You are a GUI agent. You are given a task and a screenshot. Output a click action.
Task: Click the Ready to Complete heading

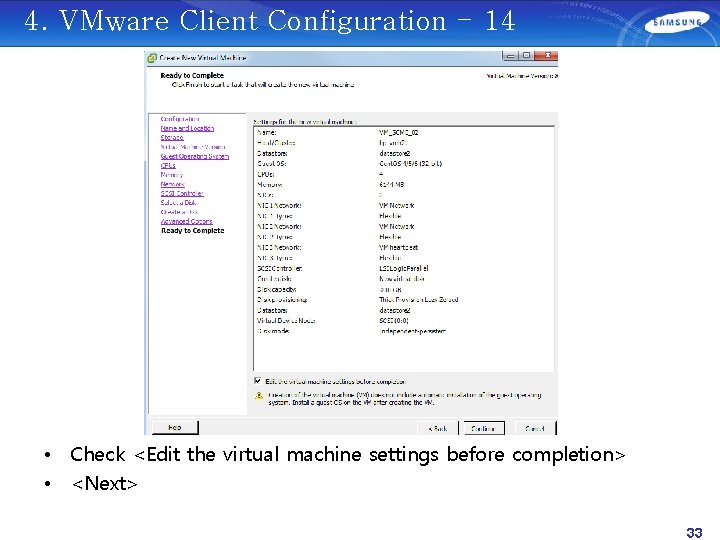192,75
